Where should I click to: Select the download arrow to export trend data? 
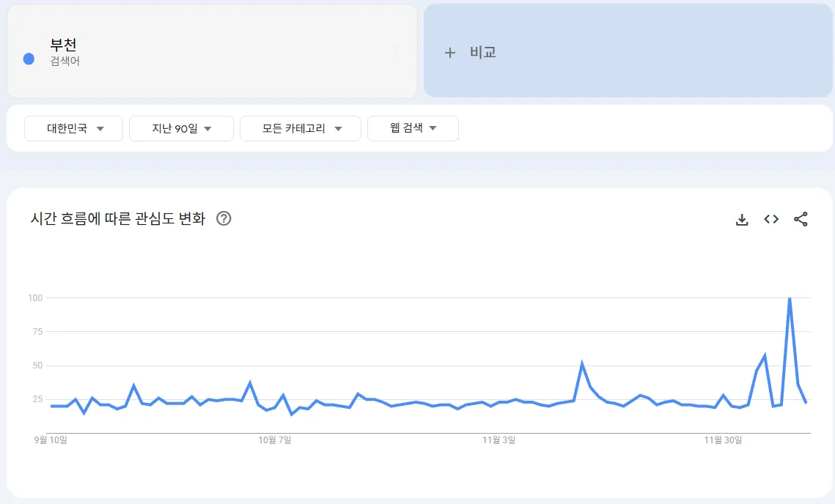coord(742,219)
